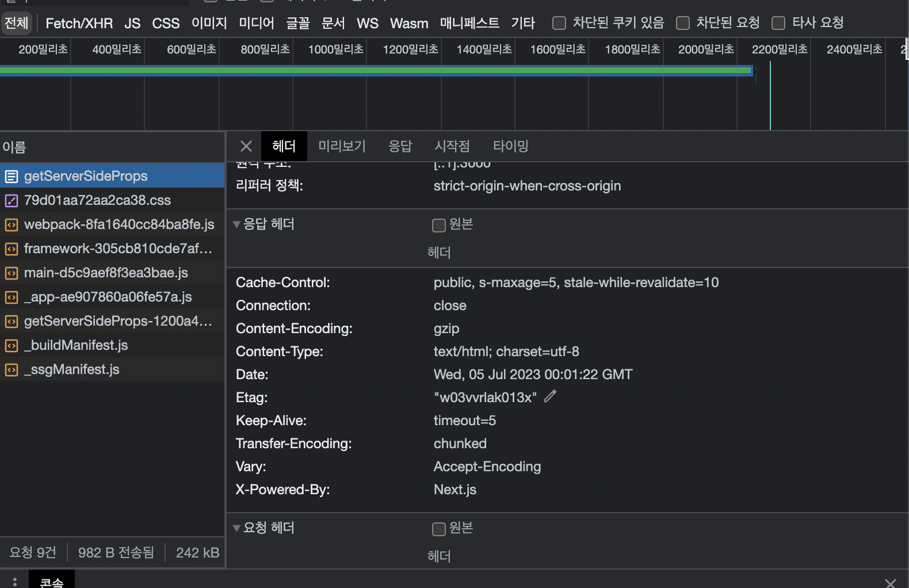Viewport: 909px width, 588px height.
Task: Toggle the 타사 요청 checkbox
Action: 778,23
